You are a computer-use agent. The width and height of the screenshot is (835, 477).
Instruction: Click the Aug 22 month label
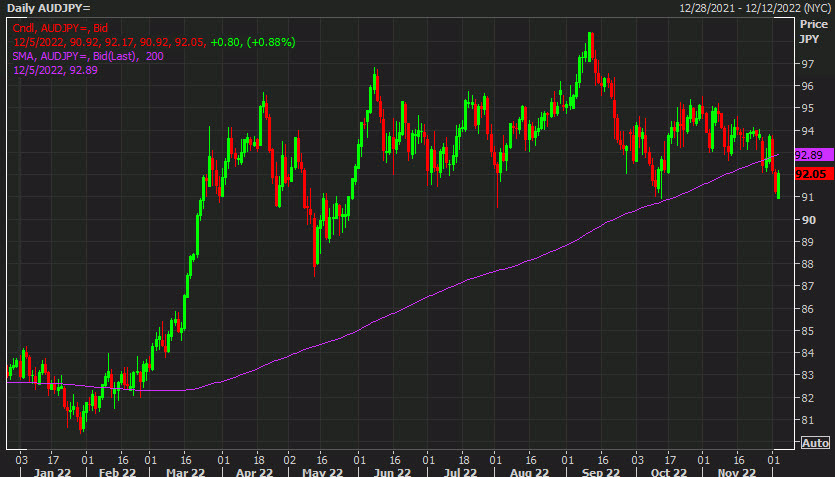pos(529,472)
